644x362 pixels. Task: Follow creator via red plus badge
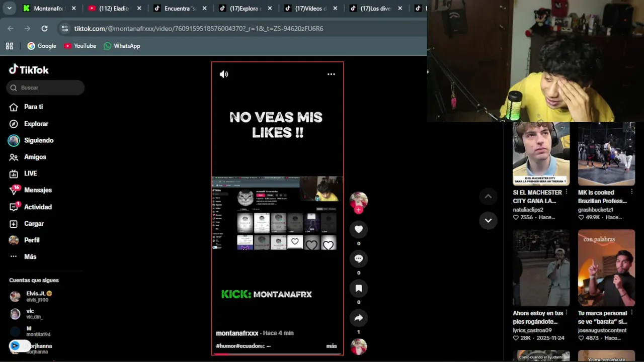[359, 210]
